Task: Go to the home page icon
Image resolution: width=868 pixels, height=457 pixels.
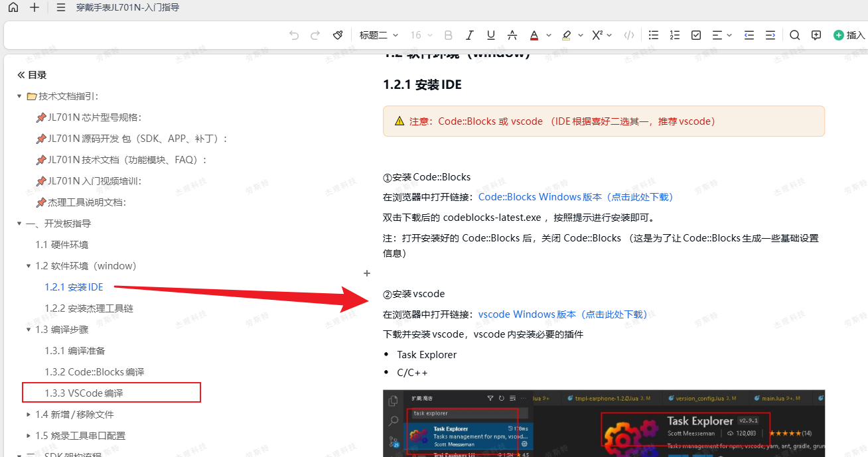Action: 13,8
